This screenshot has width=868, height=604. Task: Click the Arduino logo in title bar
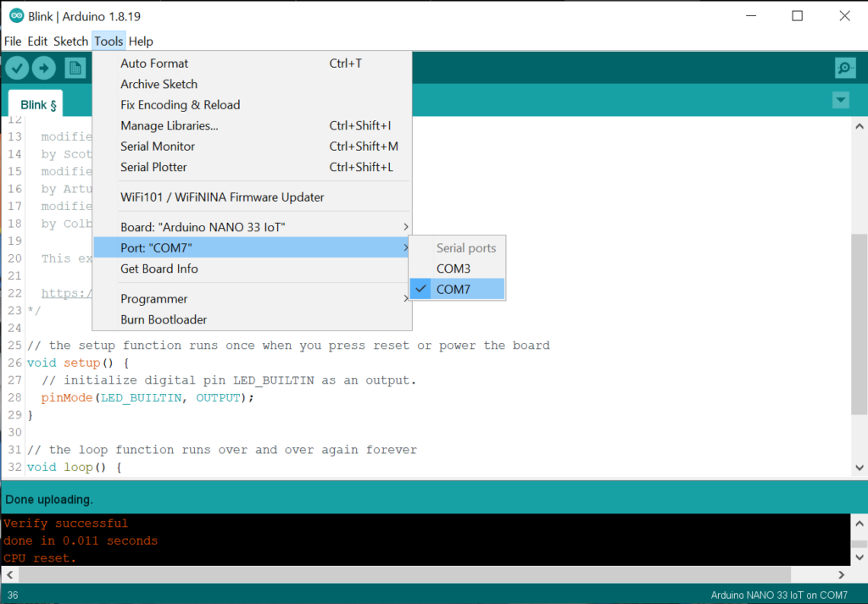point(16,16)
